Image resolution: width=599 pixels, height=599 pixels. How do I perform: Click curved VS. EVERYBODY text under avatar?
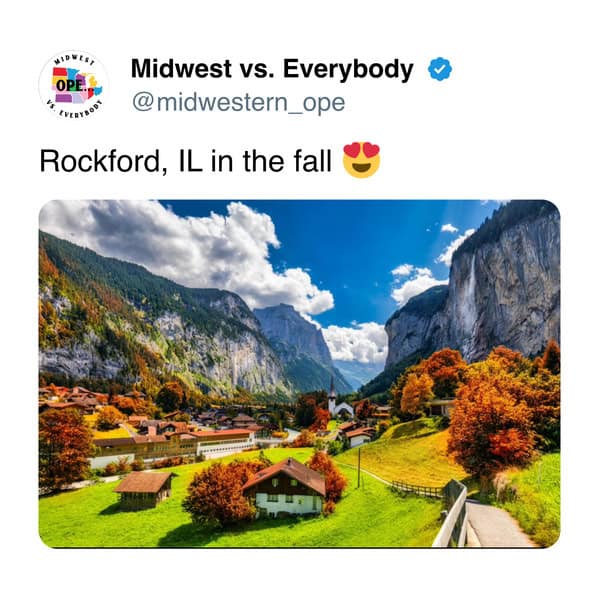(x=75, y=109)
